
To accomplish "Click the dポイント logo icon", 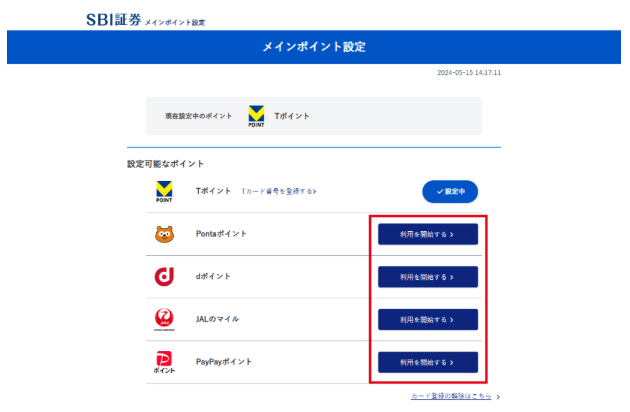I will click(x=164, y=277).
